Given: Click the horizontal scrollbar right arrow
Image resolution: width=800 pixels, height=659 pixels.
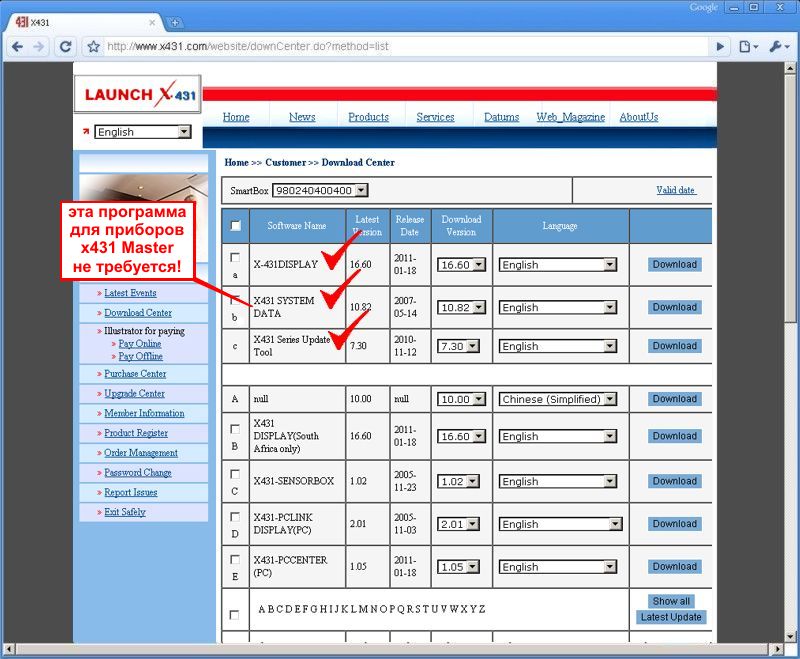Looking at the screenshot, I should coord(777,649).
